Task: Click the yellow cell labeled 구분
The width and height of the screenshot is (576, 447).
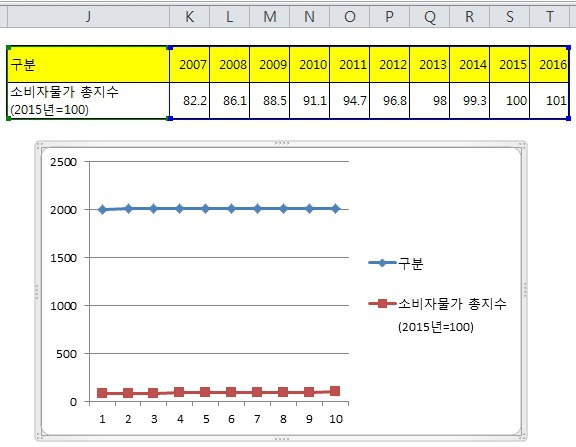Action: [x=88, y=65]
